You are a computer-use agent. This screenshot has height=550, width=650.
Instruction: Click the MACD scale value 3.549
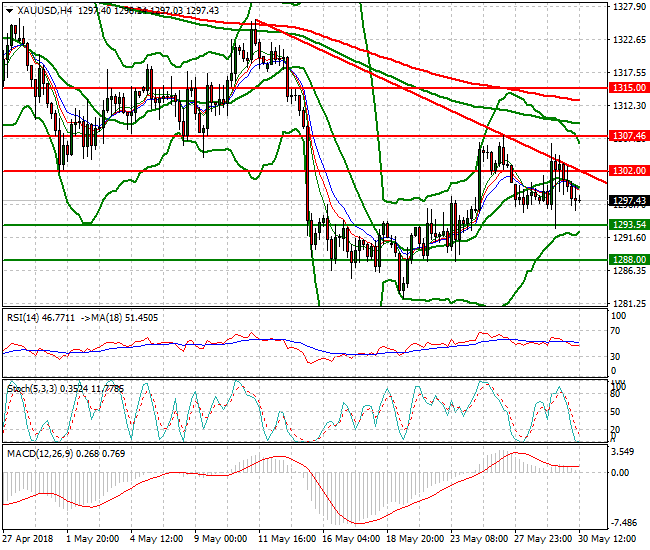coord(623,452)
